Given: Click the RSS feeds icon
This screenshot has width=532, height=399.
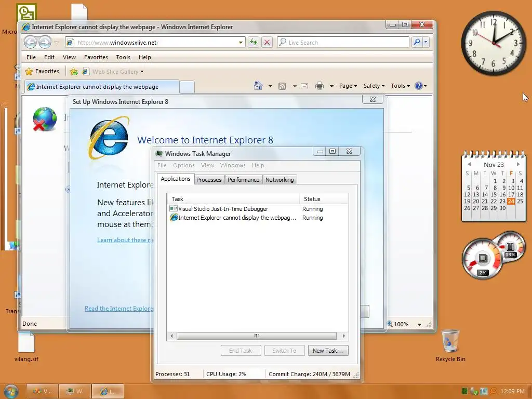Looking at the screenshot, I should pos(282,86).
